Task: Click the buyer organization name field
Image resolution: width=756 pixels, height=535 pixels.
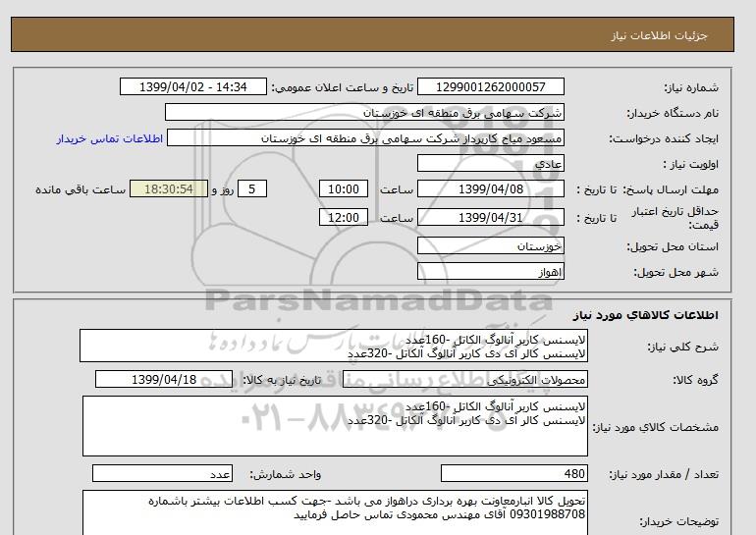Action: pyautogui.click(x=365, y=113)
